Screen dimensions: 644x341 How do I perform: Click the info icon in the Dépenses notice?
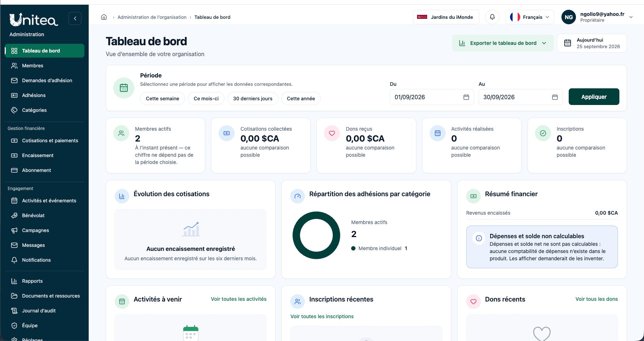pyautogui.click(x=479, y=238)
